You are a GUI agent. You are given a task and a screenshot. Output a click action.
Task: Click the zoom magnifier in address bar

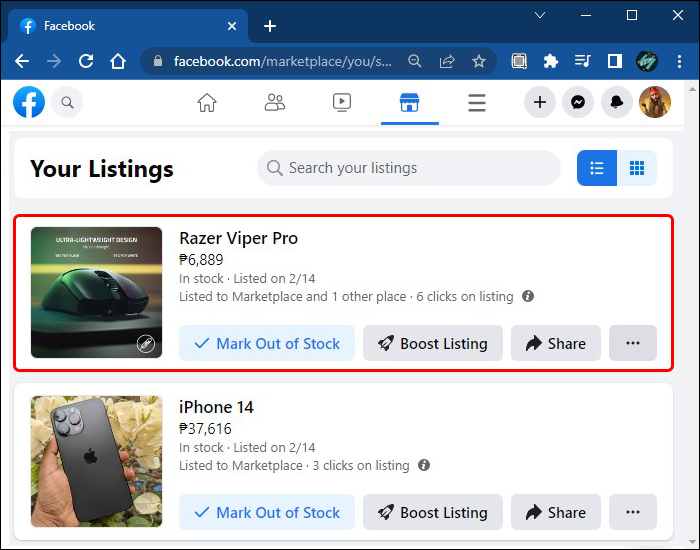[415, 61]
